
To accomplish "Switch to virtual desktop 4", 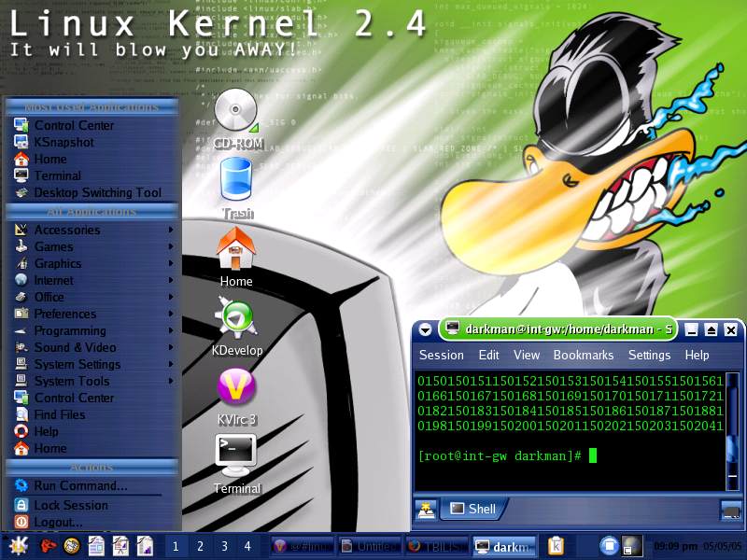I will point(247,546).
